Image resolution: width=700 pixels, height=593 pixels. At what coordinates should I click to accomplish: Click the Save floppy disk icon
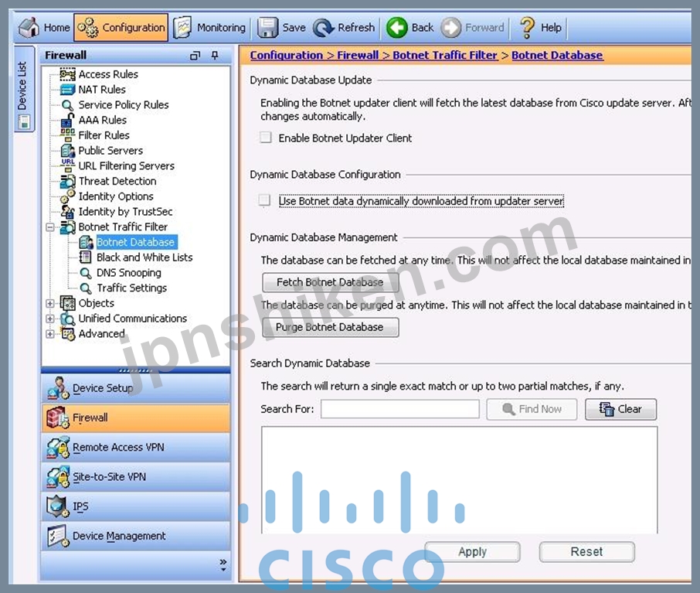coord(268,28)
